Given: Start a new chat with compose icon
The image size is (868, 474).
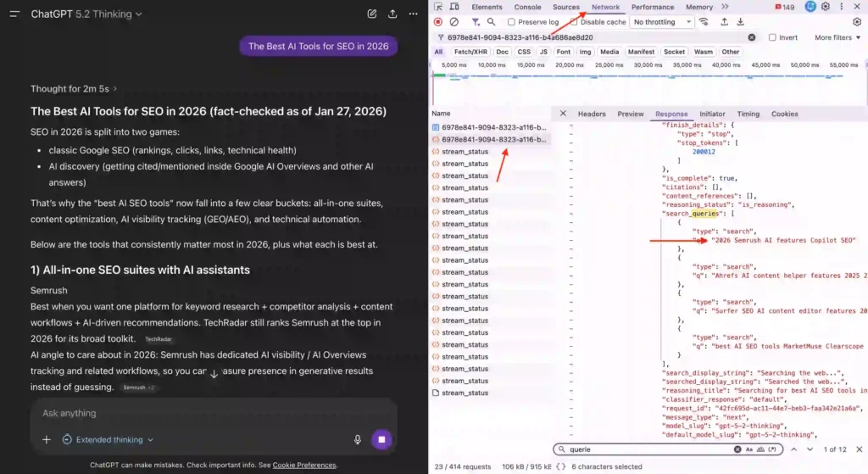Looking at the screenshot, I should point(372,14).
